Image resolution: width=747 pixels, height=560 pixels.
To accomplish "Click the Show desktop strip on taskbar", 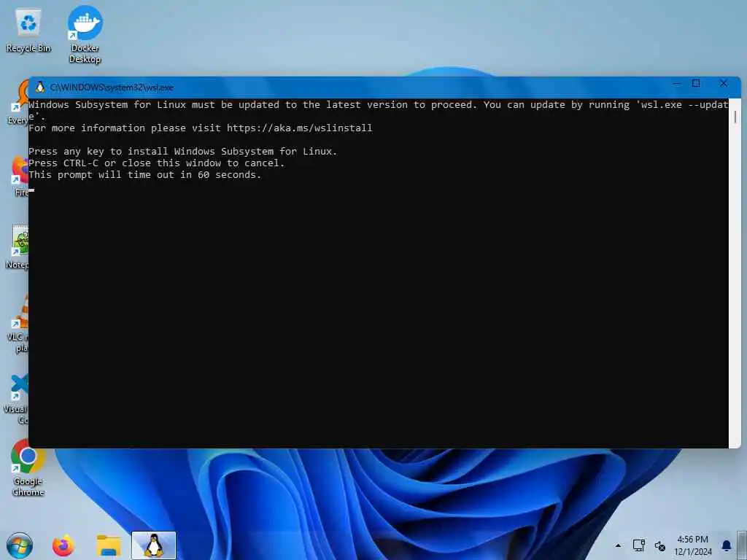I will coord(743,545).
